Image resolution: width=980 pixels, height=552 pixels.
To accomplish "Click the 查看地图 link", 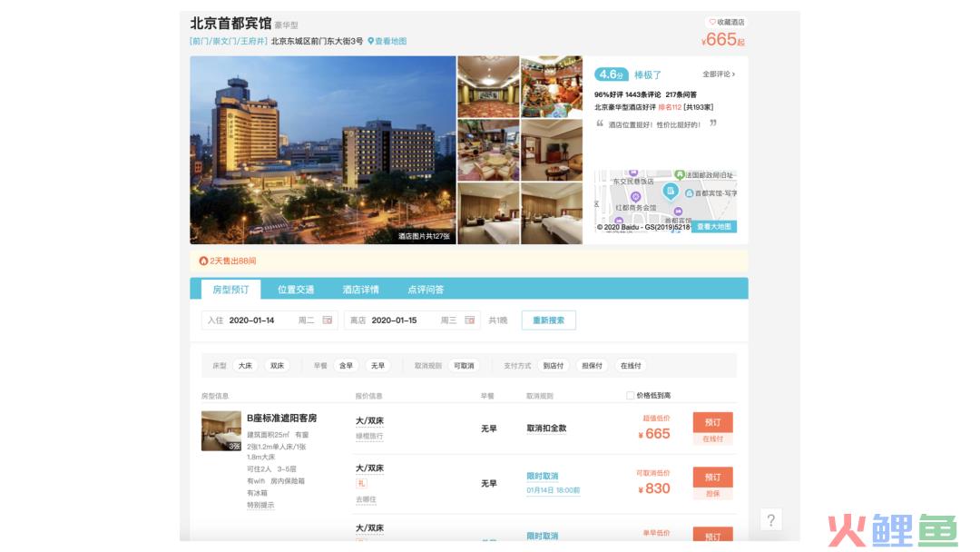I will click(x=390, y=41).
